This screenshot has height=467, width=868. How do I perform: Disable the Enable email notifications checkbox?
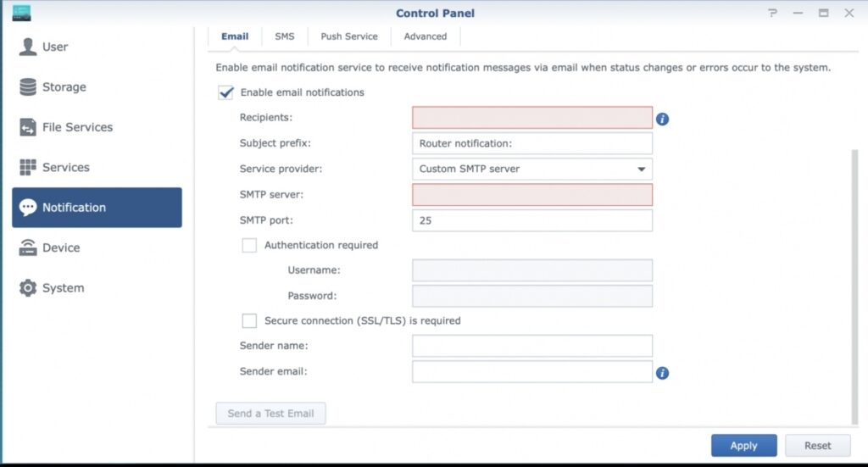pos(226,92)
